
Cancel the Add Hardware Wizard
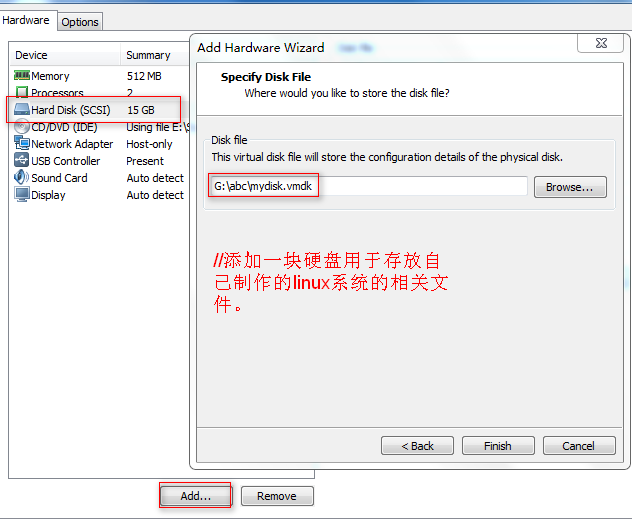[579, 446]
